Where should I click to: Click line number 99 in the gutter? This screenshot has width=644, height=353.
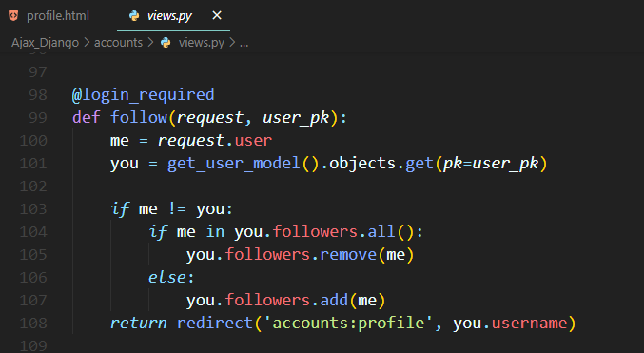[38, 118]
